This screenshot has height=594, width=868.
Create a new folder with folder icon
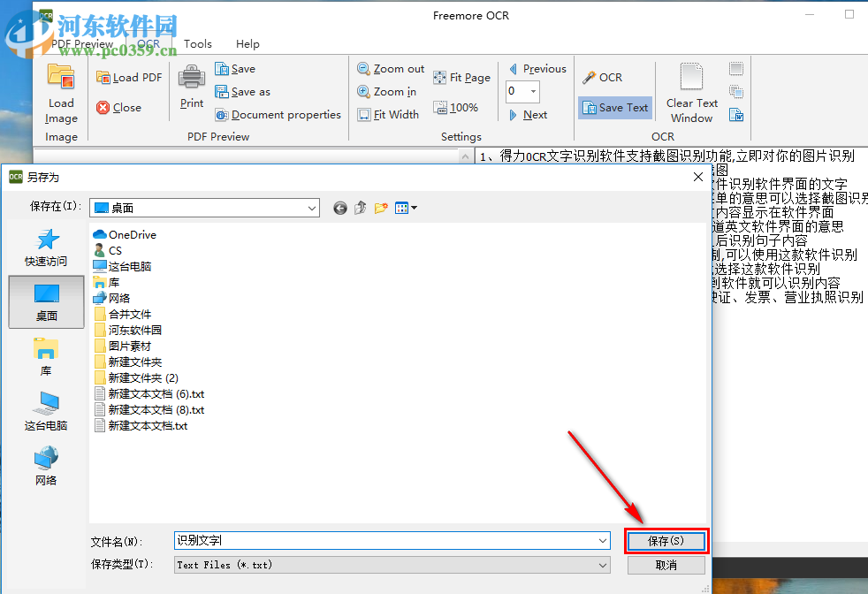[x=381, y=208]
